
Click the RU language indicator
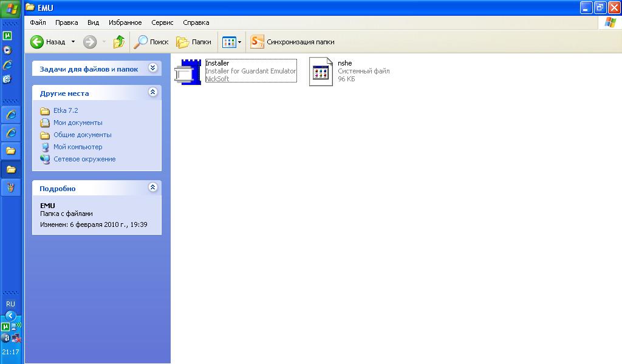tap(10, 304)
